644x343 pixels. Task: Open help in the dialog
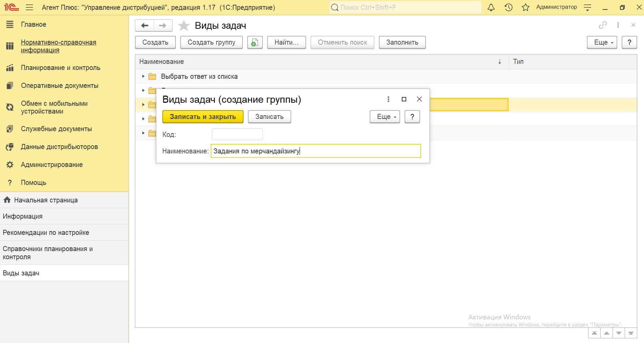coord(412,117)
